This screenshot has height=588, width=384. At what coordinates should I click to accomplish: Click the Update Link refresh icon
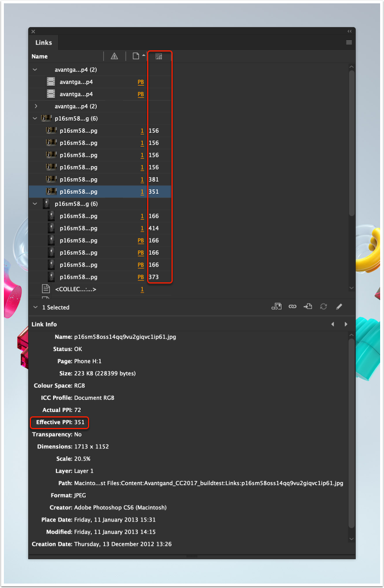(323, 307)
